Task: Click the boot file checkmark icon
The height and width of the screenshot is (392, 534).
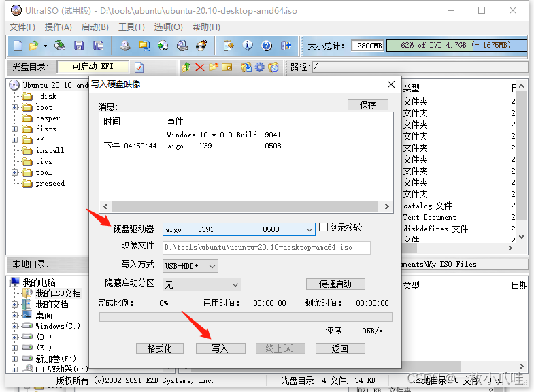Action: [139, 67]
